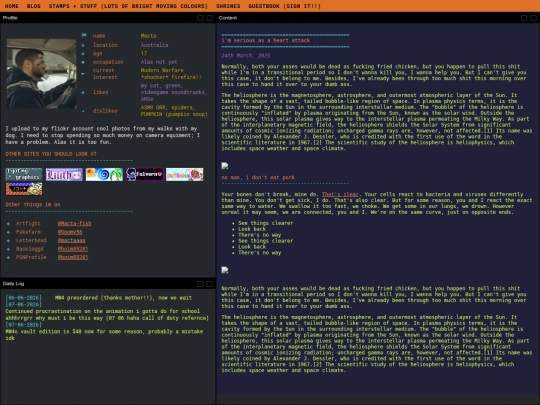Open the @Macta-fish Artfight link
This screenshot has width=540, height=405.
[x=74, y=224]
